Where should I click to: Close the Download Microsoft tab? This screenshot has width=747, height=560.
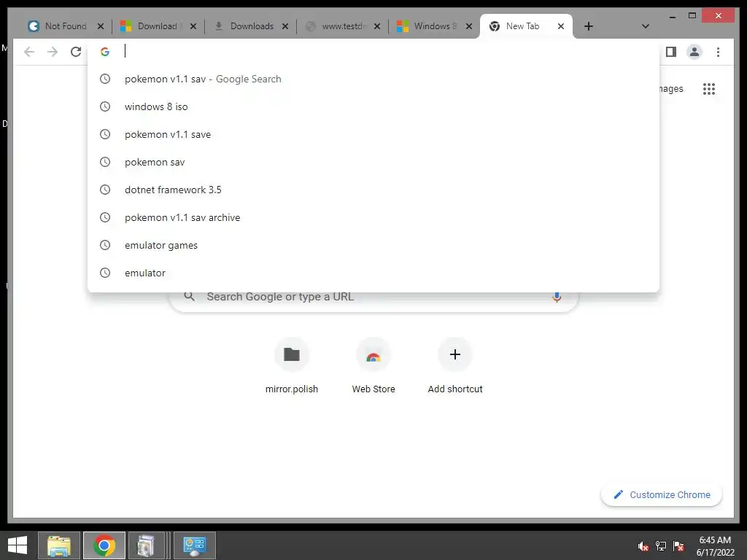[193, 26]
